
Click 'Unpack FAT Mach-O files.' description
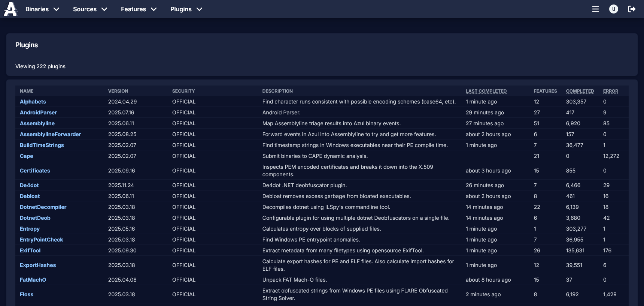click(295, 280)
